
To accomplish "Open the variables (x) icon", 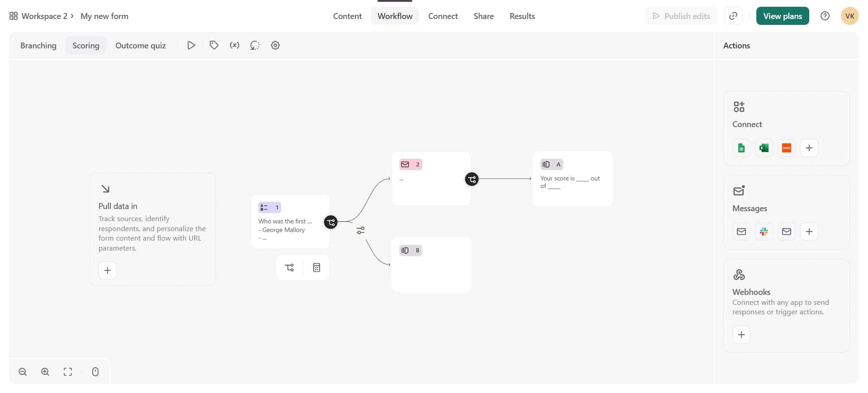I will [234, 45].
